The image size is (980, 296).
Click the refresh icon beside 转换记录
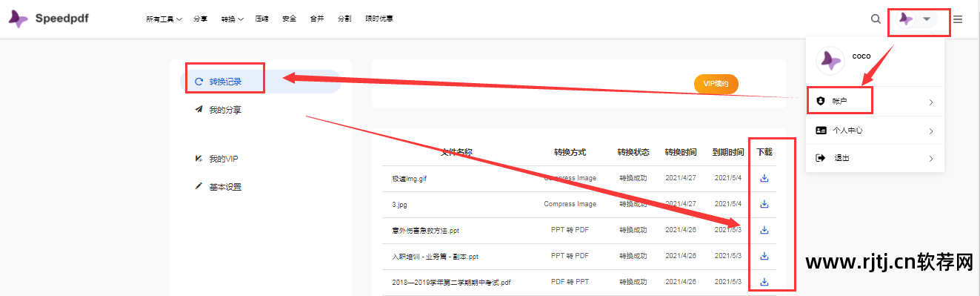pyautogui.click(x=199, y=82)
